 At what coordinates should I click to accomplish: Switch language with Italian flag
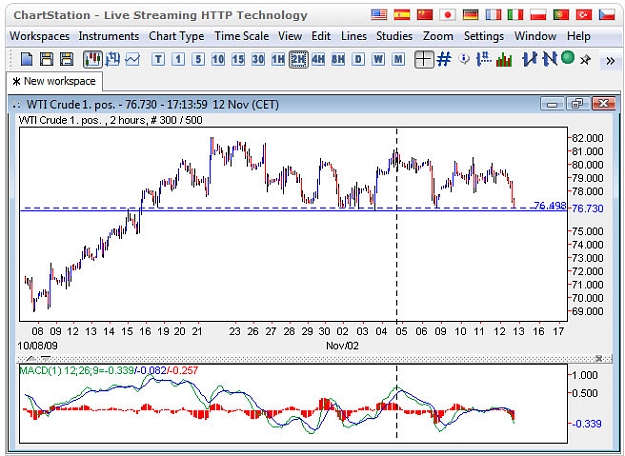pyautogui.click(x=515, y=15)
